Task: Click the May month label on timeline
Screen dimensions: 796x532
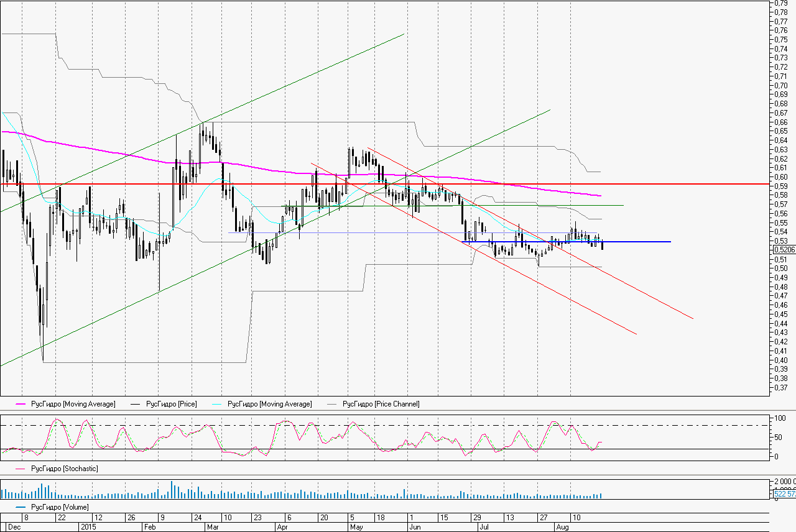Action: pos(356,526)
